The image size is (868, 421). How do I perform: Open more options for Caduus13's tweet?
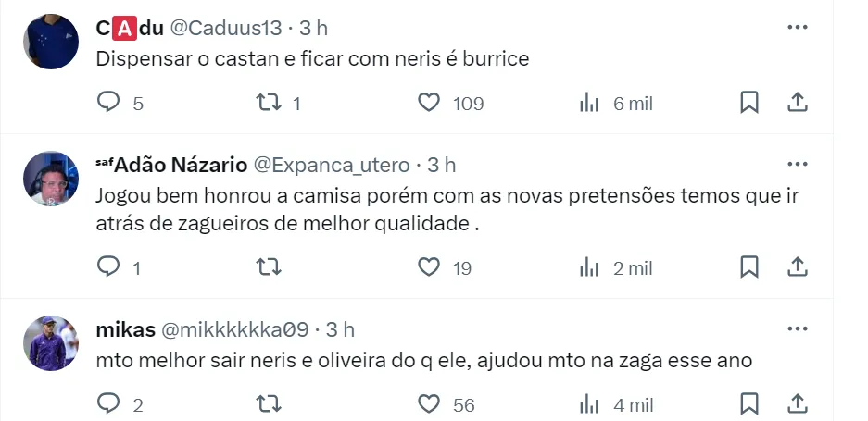pyautogui.click(x=797, y=28)
